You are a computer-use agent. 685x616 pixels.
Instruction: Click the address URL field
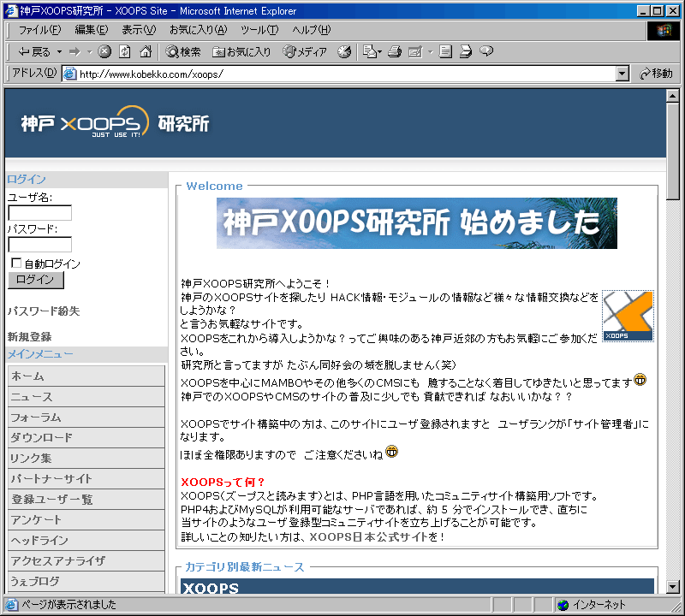(x=345, y=74)
